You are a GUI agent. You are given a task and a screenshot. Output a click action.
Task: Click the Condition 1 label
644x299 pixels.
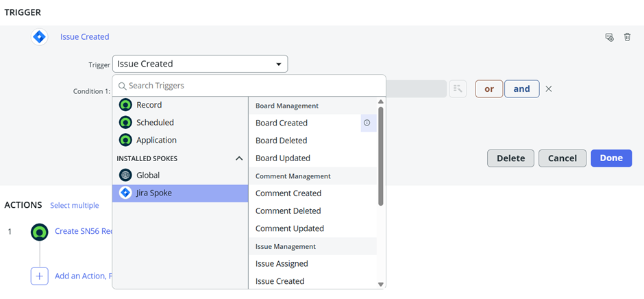click(92, 91)
